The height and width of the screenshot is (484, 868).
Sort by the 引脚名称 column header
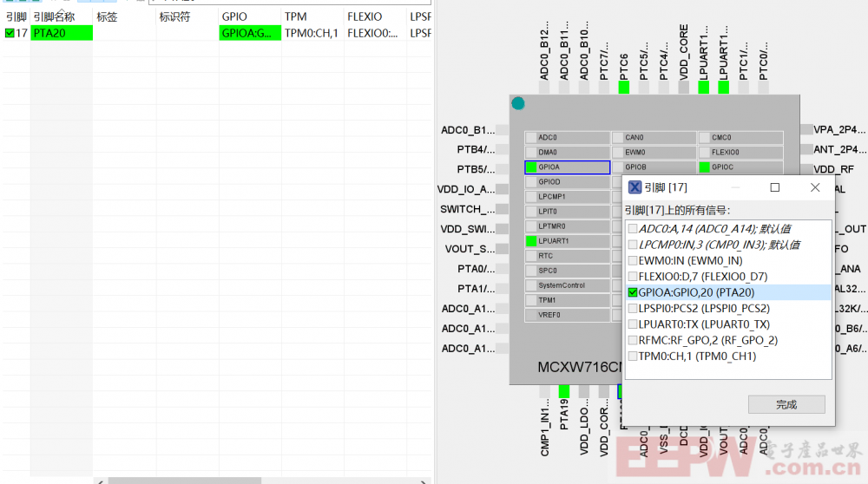(54, 16)
